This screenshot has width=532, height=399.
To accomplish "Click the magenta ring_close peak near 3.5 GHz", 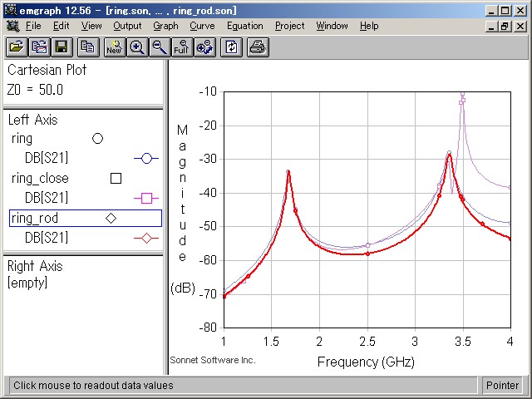I will coord(462,96).
